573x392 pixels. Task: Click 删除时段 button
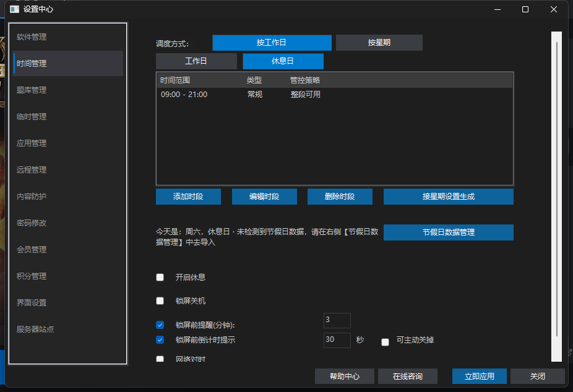(x=340, y=197)
